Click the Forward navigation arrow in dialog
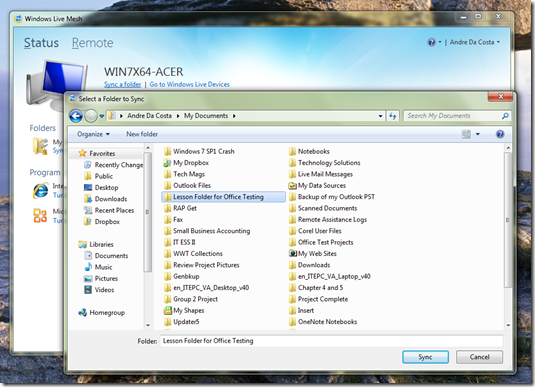The height and width of the screenshot is (387, 535). click(91, 116)
